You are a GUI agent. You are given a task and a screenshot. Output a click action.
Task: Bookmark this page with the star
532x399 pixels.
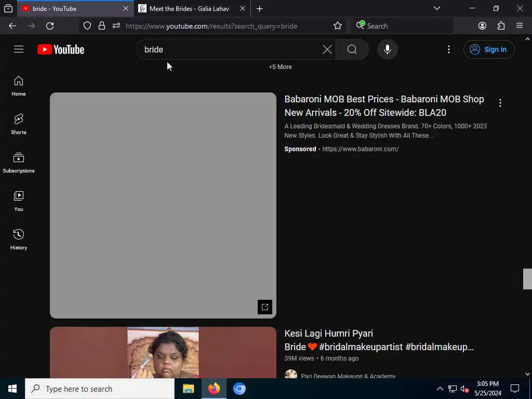coord(338,26)
